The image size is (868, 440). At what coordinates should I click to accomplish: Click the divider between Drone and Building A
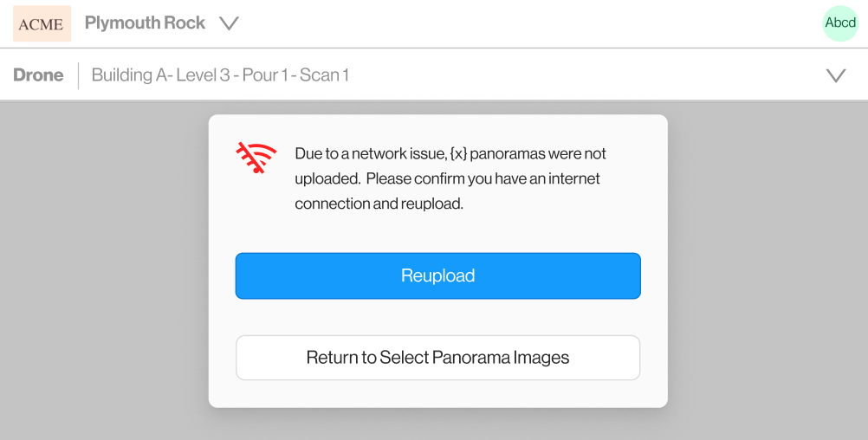pos(78,75)
